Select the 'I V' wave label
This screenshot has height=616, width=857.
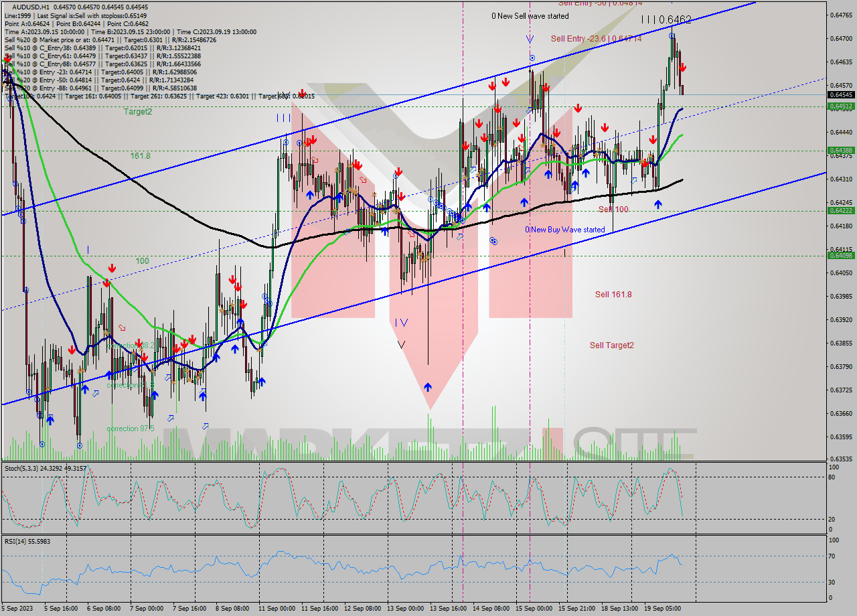pyautogui.click(x=401, y=323)
